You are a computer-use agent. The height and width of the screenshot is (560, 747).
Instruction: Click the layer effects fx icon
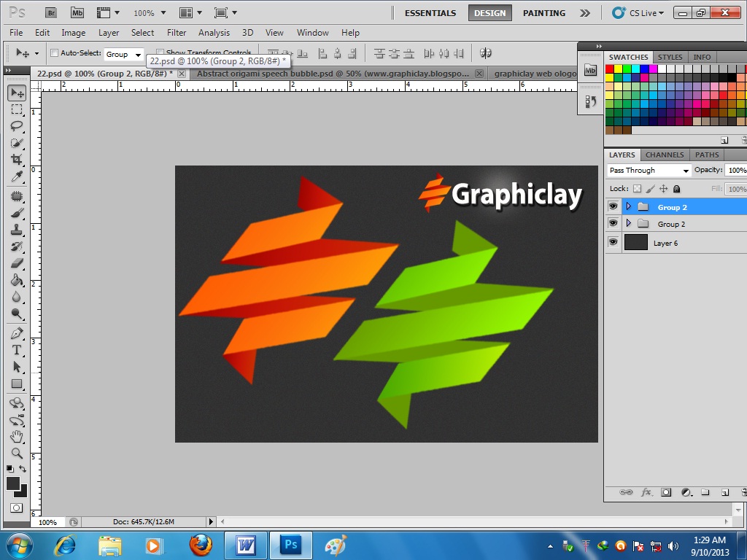[646, 493]
